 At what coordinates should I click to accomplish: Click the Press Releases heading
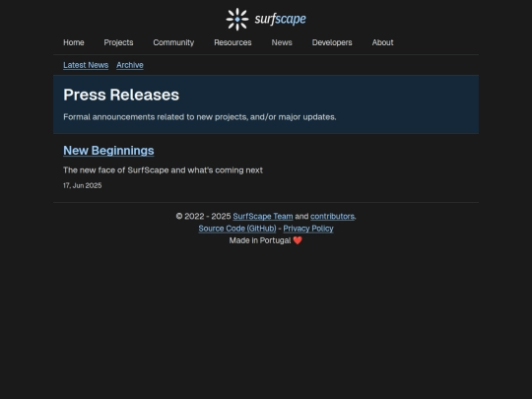point(121,95)
